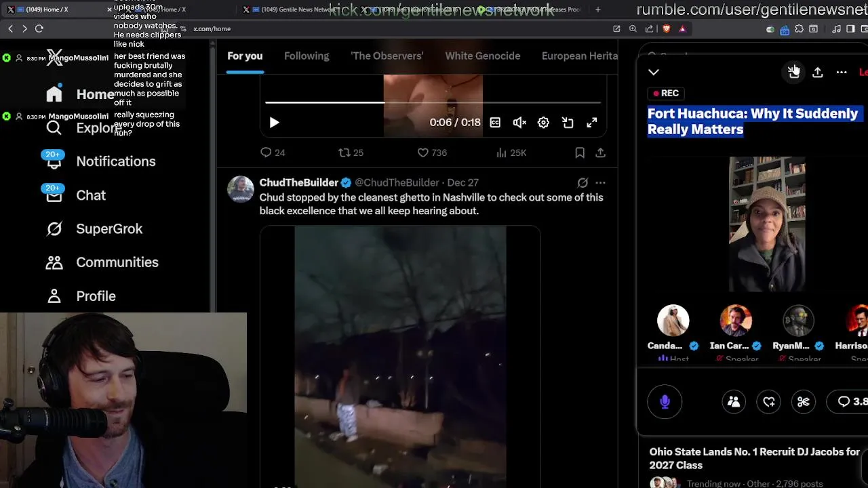Enter fullscreen on top video
Image resolution: width=868 pixels, height=488 pixels.
(592, 123)
